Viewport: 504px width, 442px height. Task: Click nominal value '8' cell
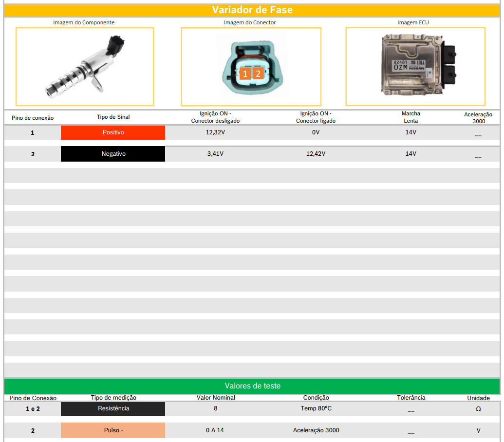215,408
